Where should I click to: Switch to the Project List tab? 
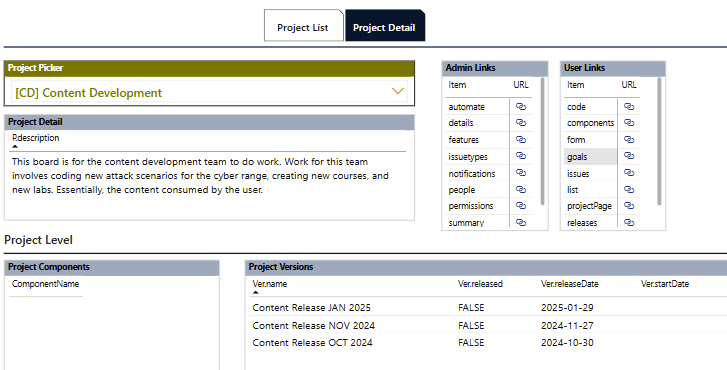(303, 27)
